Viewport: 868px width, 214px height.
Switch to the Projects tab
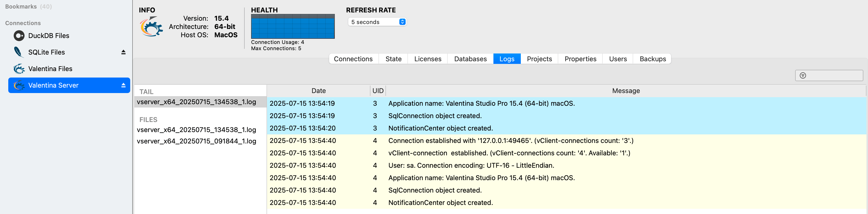coord(539,59)
